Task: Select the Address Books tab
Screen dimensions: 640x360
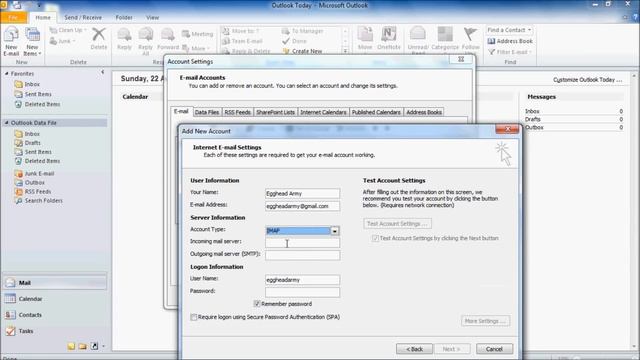Action: pyautogui.click(x=424, y=112)
